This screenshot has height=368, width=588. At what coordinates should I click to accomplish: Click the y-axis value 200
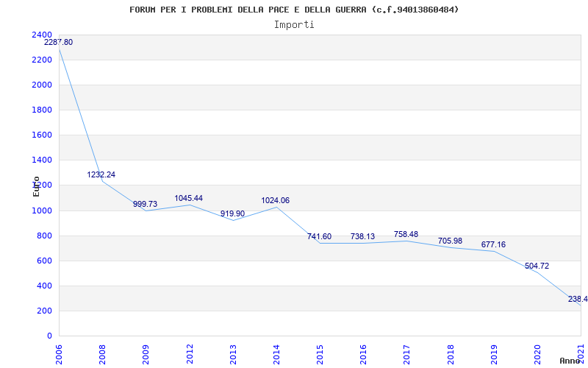coord(45,311)
